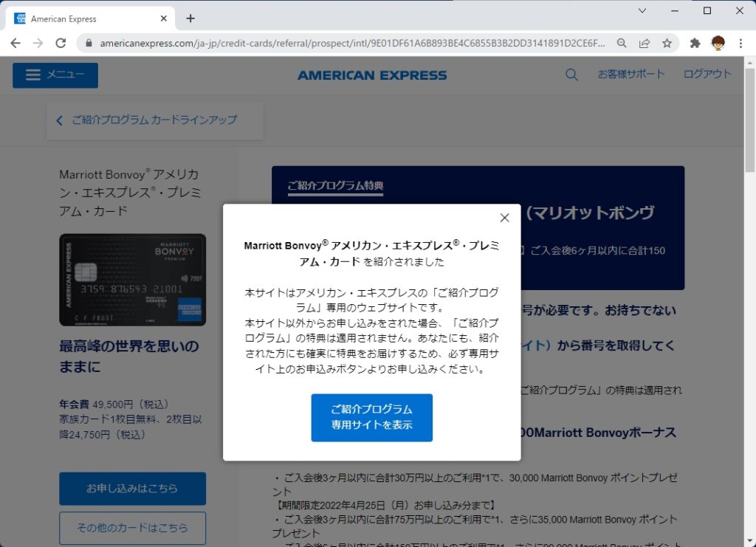Image resolution: width=756 pixels, height=547 pixels.
Task: Click the Marriott Bonvoy card image
Action: 133,280
